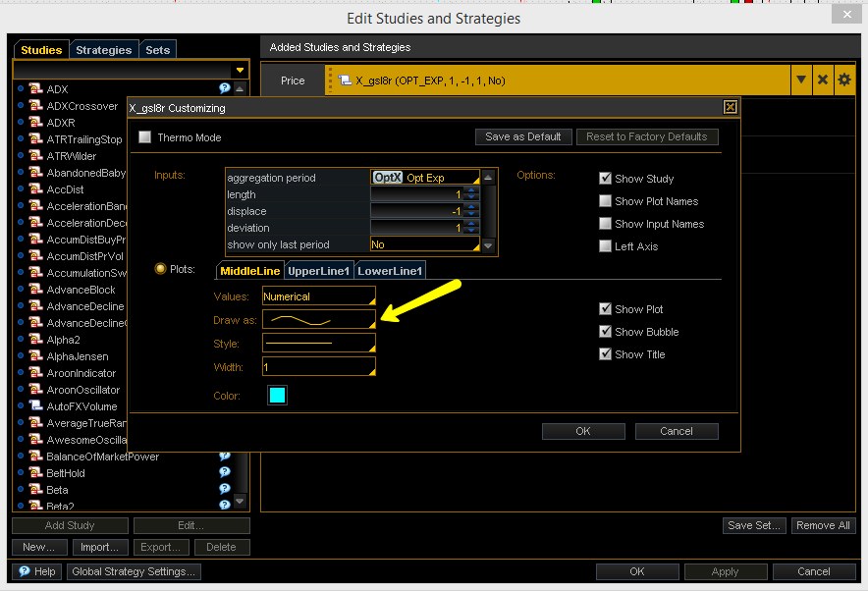Click the deviation value field

[x=417, y=228]
